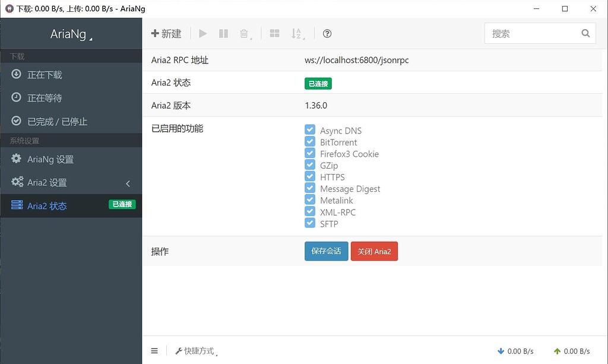Click the hamburger menu icon at bottom

[154, 351]
